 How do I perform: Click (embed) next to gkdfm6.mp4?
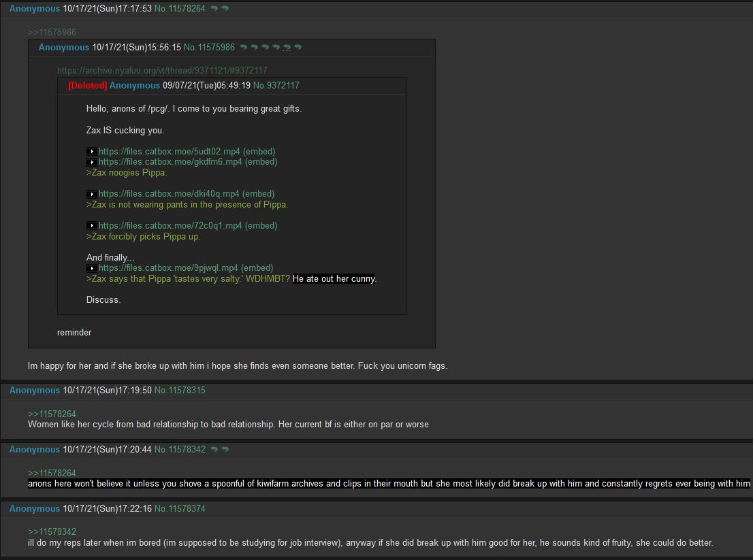pyautogui.click(x=261, y=162)
